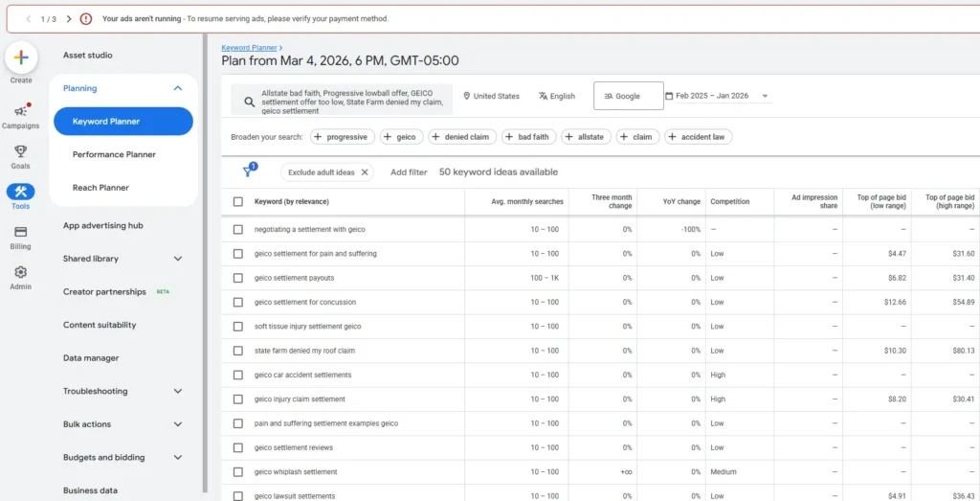
Task: Click the Add filter button
Action: tap(409, 172)
